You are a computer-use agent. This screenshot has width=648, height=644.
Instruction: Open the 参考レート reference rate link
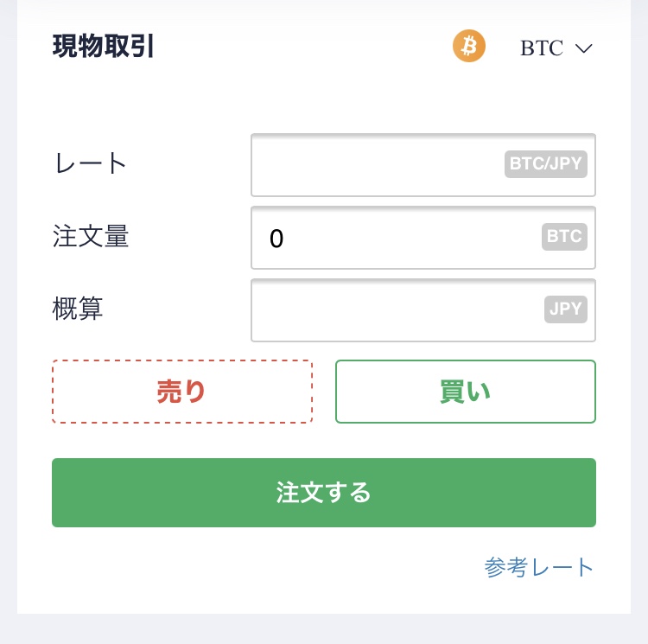(x=539, y=567)
